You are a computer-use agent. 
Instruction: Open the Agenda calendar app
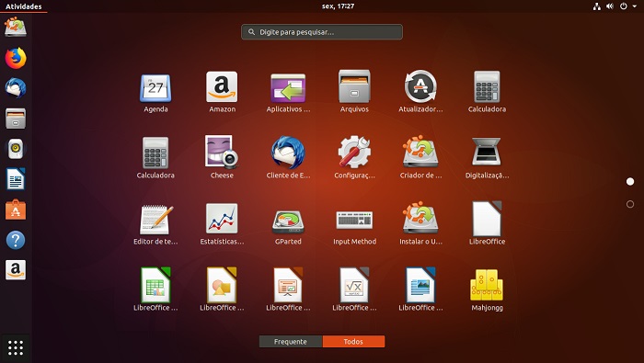155,93
